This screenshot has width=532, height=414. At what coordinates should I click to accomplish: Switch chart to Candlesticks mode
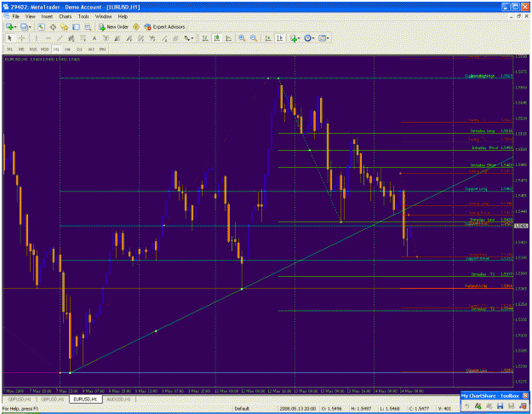[x=217, y=38]
